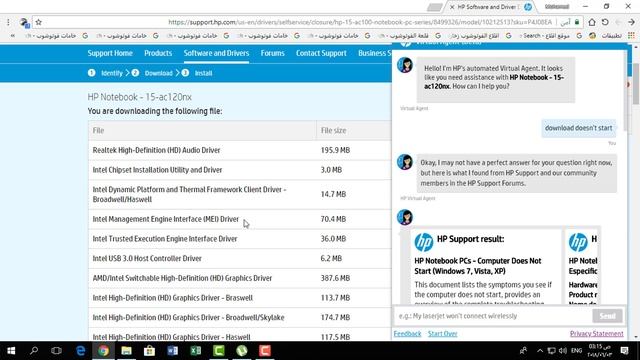
Task: Open the Forums navigation item
Action: point(272,53)
